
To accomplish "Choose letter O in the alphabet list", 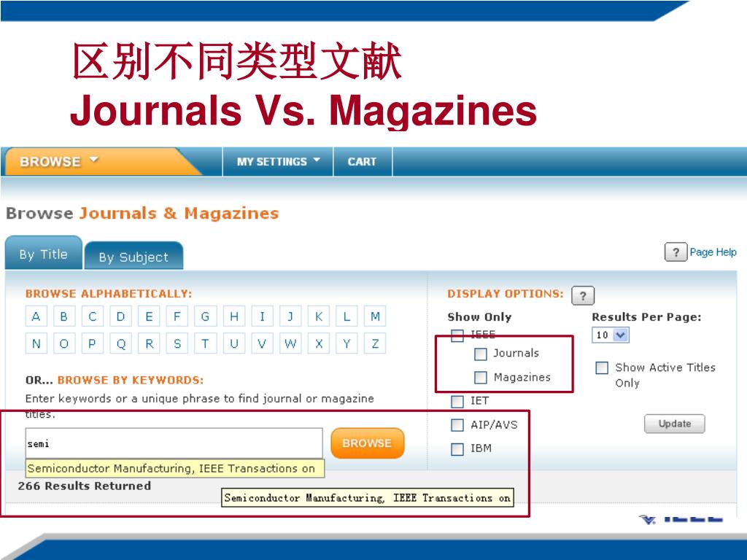I will [x=64, y=343].
